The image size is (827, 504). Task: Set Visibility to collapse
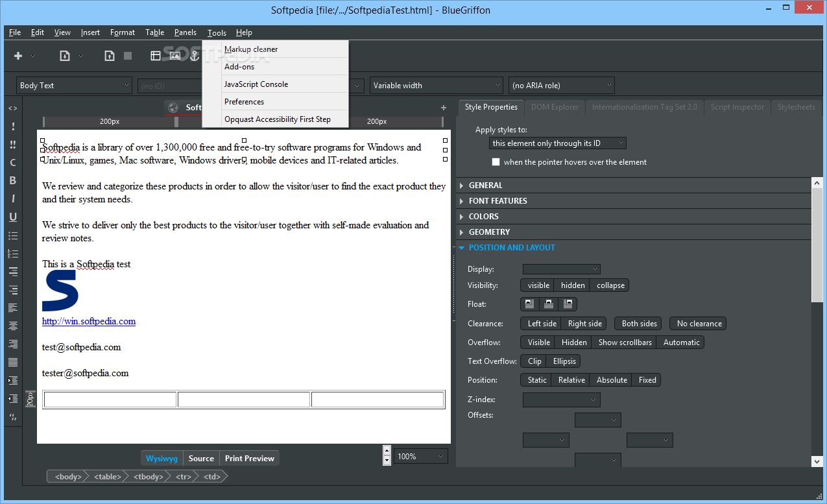click(x=610, y=285)
